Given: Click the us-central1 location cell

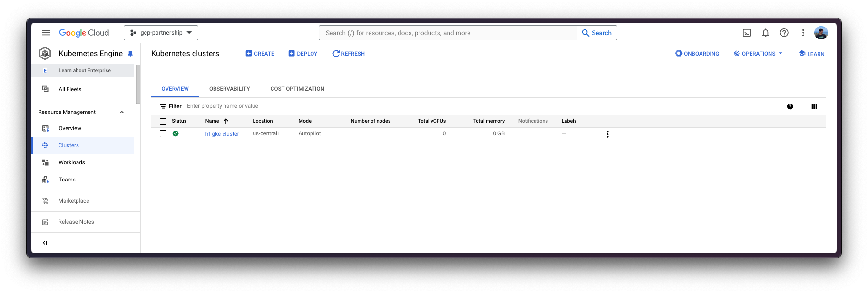Looking at the screenshot, I should pos(266,133).
